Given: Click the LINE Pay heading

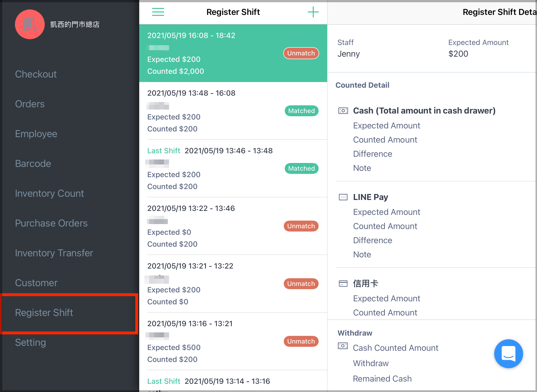Looking at the screenshot, I should pyautogui.click(x=370, y=197).
